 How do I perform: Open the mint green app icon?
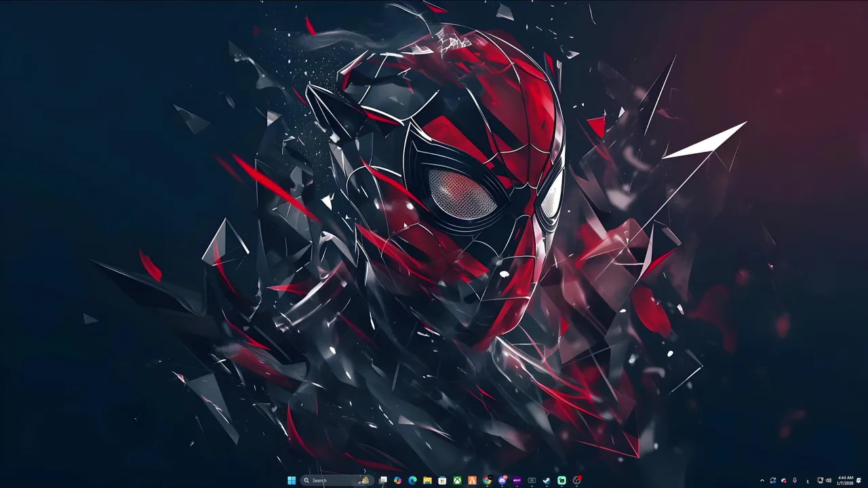[561, 481]
